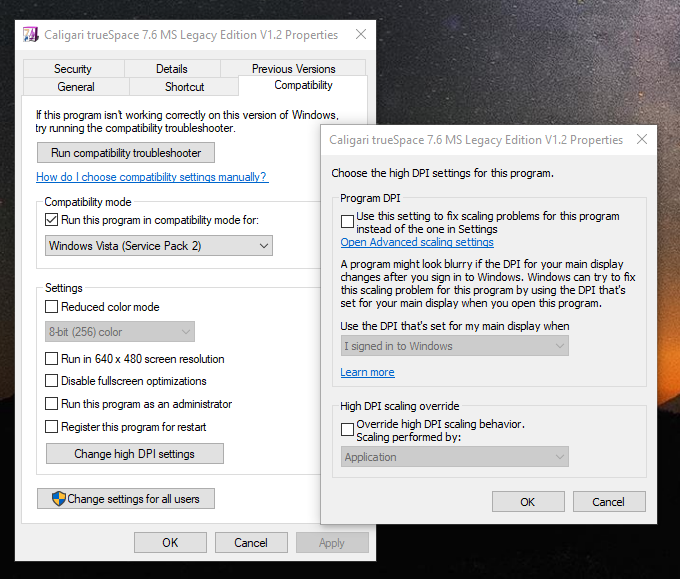
Task: Click the 'High DPI scaling override' group label
Action: [399, 406]
